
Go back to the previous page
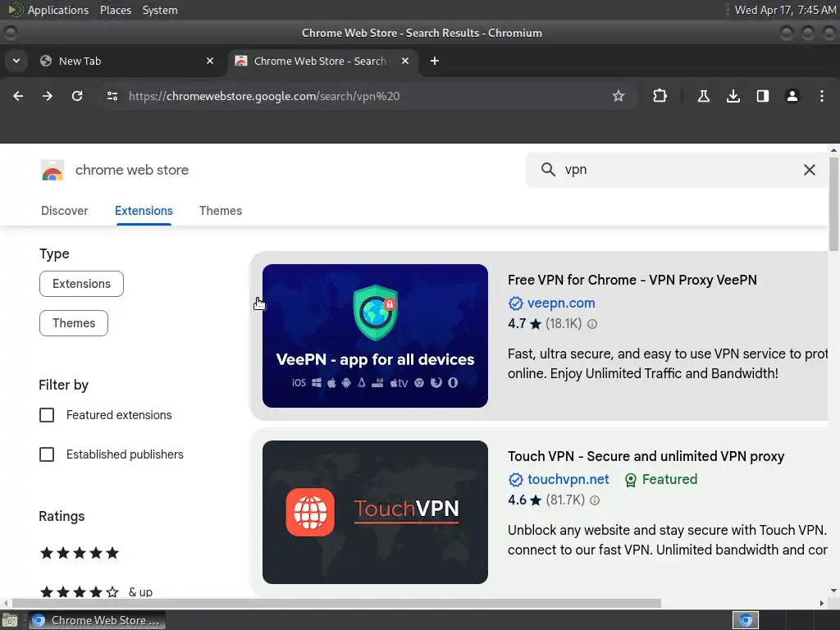[18, 96]
